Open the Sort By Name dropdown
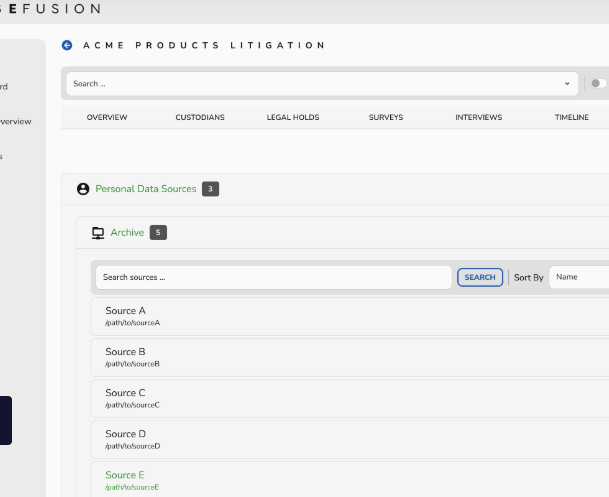The height and width of the screenshot is (497, 609). (578, 277)
